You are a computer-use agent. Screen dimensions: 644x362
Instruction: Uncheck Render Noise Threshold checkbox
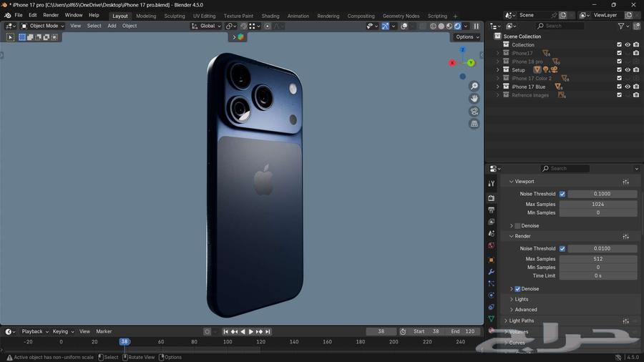(562, 249)
